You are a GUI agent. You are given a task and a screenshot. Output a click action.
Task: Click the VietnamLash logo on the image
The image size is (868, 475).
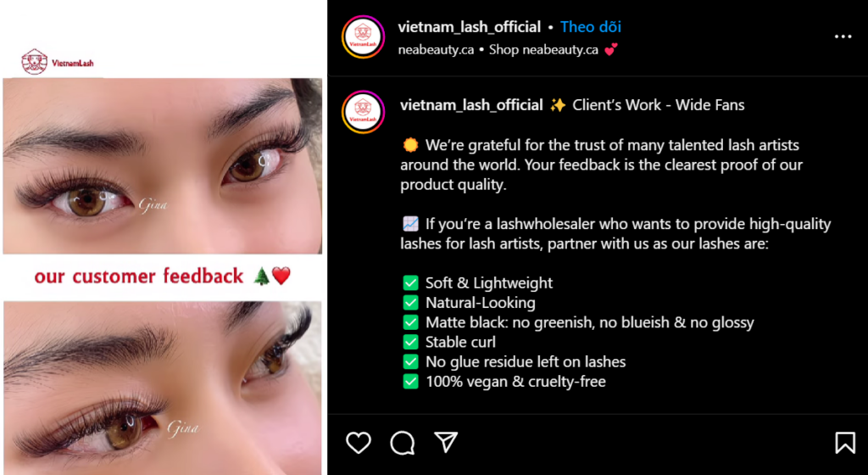point(58,62)
